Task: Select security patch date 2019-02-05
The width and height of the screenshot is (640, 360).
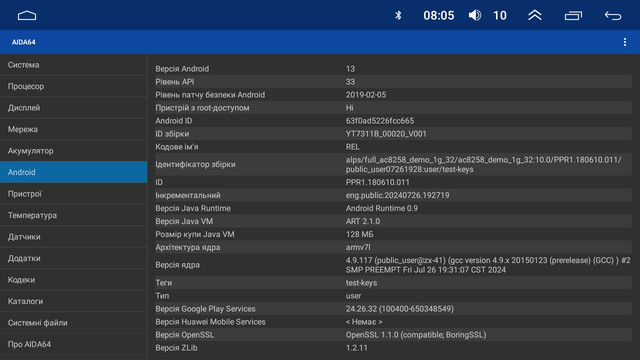Action: [x=366, y=95]
